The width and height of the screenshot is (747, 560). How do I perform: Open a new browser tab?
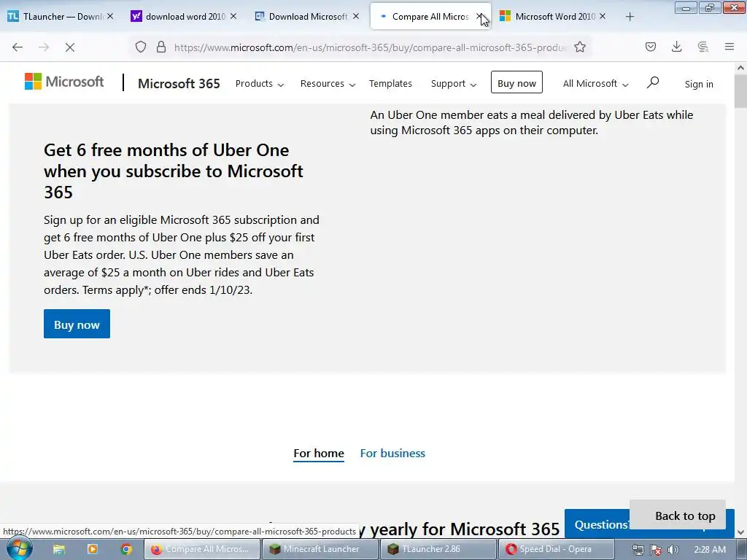630,17
